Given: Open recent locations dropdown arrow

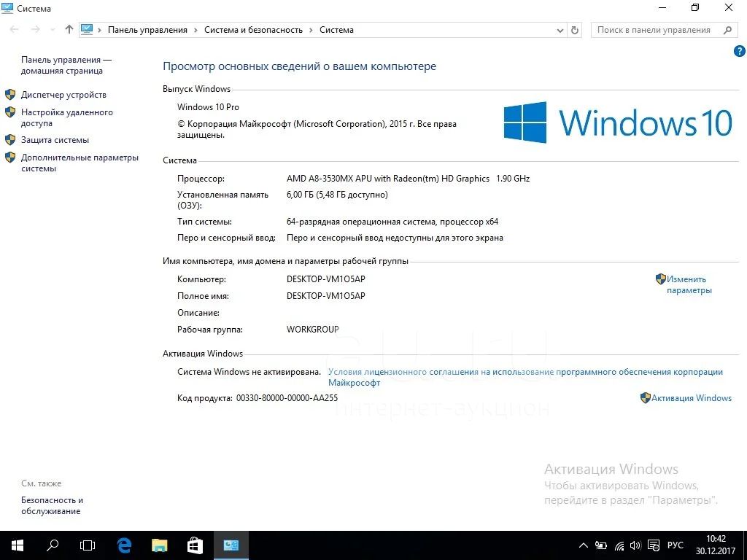Looking at the screenshot, I should (53, 30).
